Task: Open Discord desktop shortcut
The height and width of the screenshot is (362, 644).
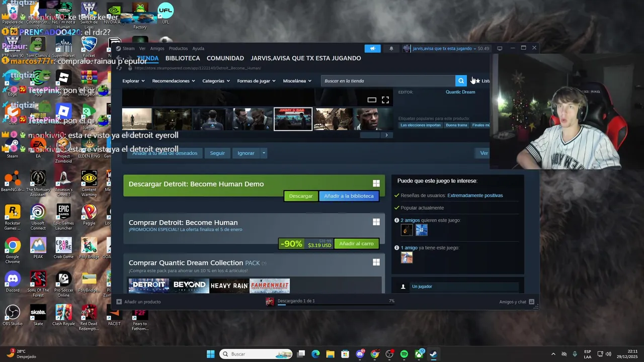Action: click(13, 282)
